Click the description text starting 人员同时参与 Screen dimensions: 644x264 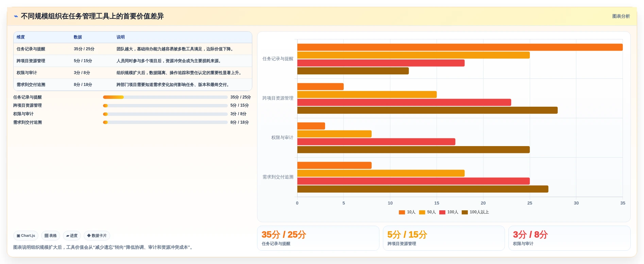pos(169,61)
